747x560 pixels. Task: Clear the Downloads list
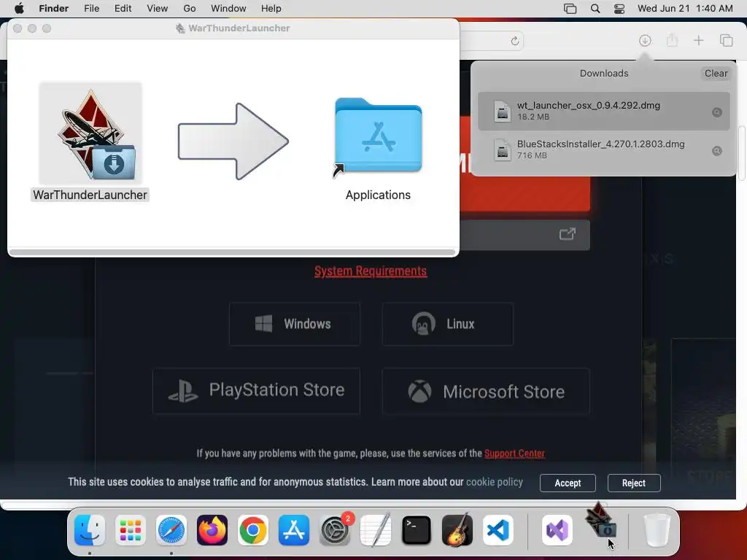(x=716, y=74)
